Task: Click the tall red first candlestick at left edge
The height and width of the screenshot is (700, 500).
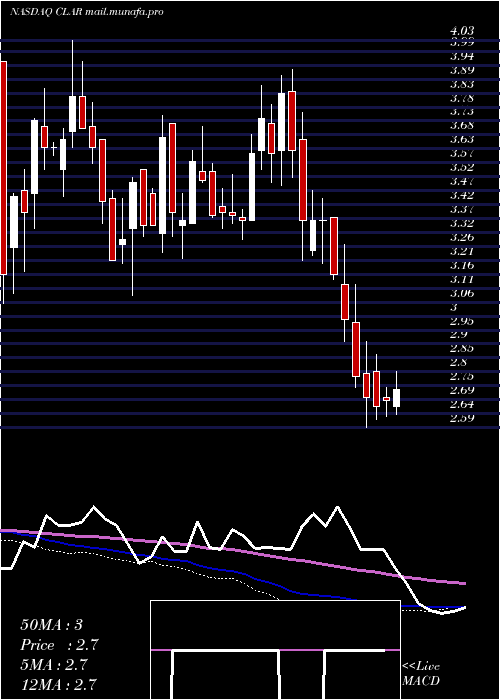Action: tap(4, 167)
